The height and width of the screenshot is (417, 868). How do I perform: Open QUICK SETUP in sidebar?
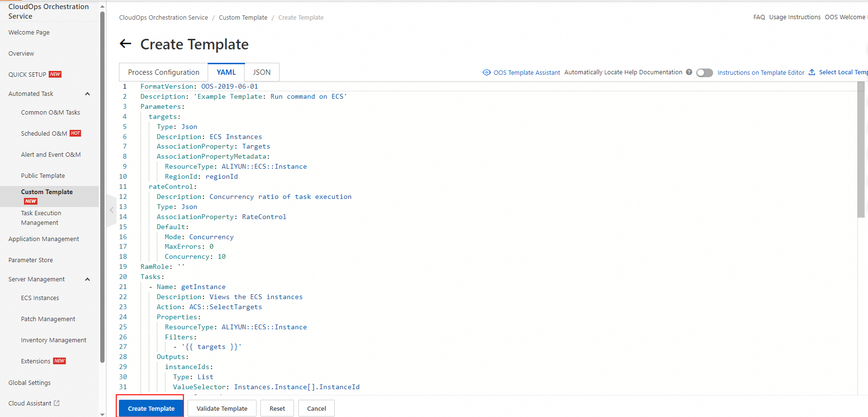27,75
